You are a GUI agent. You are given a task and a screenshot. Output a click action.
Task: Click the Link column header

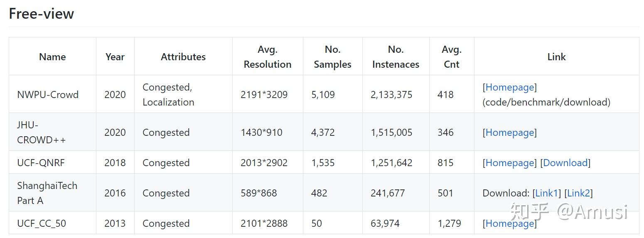(x=556, y=57)
